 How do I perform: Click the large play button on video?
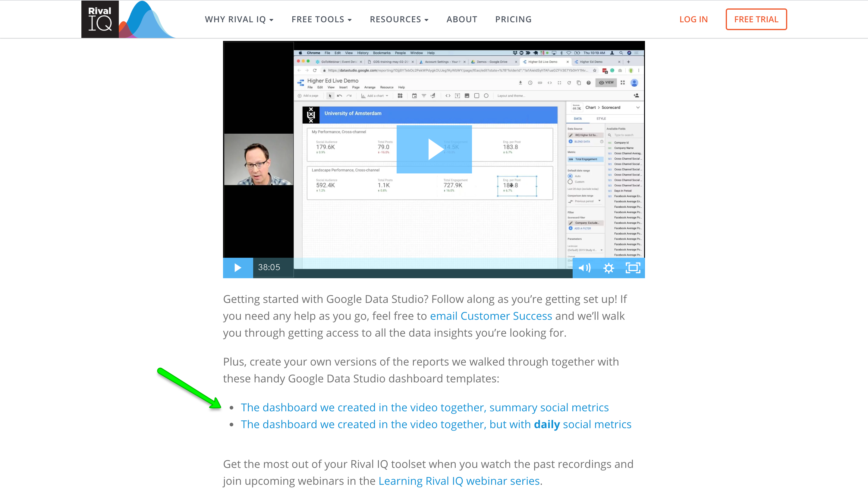point(434,149)
